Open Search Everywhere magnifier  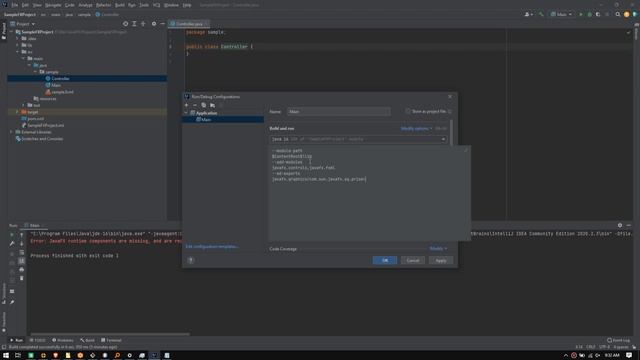tap(618, 14)
